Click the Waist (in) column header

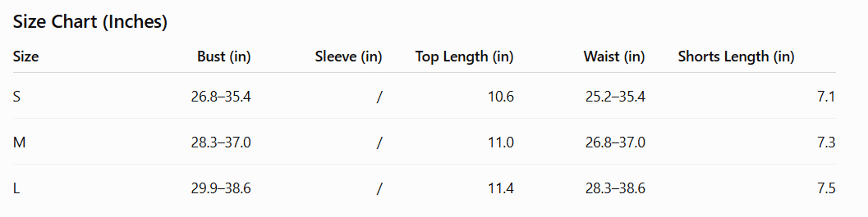pyautogui.click(x=614, y=57)
